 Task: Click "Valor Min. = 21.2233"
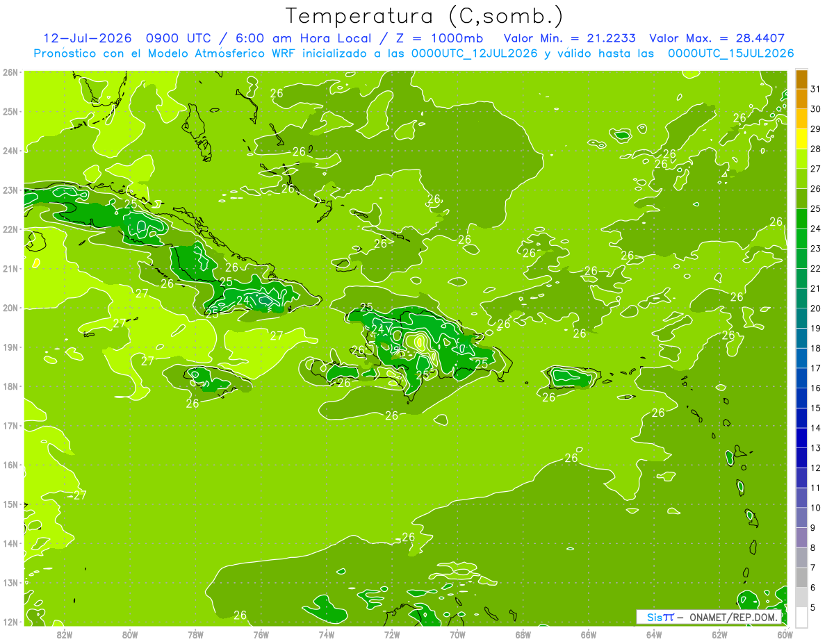point(570,38)
